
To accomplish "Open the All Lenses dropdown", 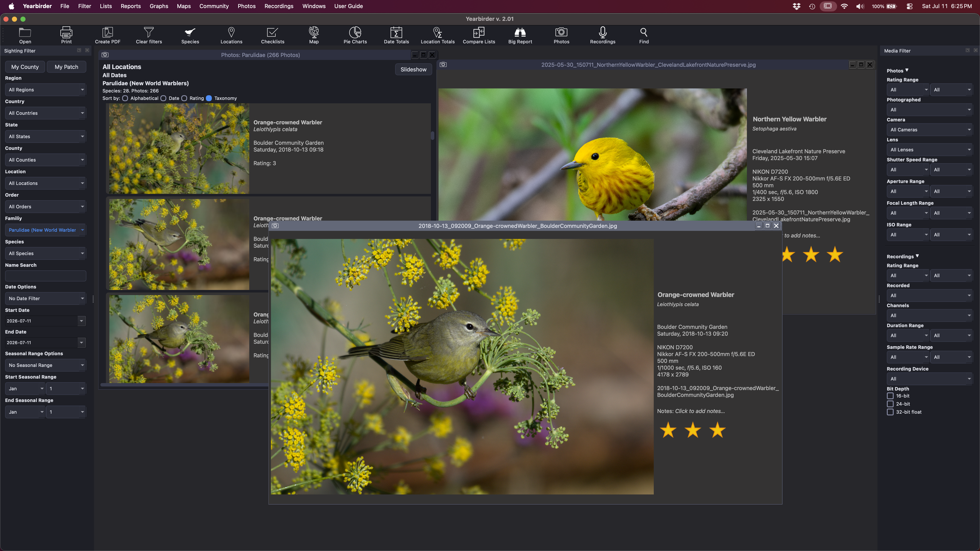I will (930, 150).
